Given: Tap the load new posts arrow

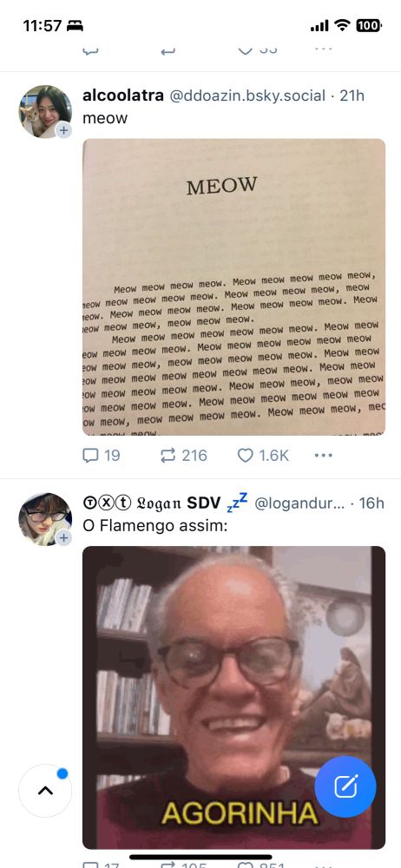Looking at the screenshot, I should click(45, 791).
